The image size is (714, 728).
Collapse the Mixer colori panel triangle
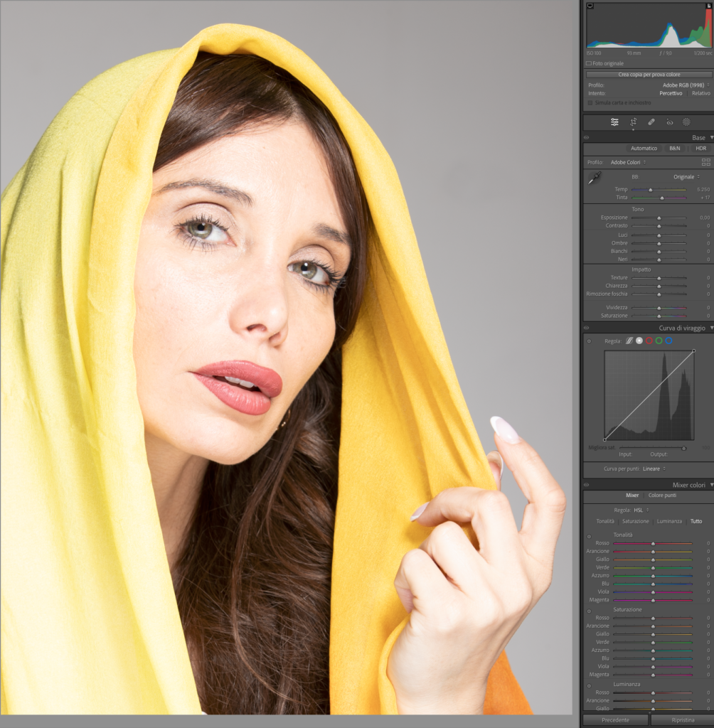[711, 485]
